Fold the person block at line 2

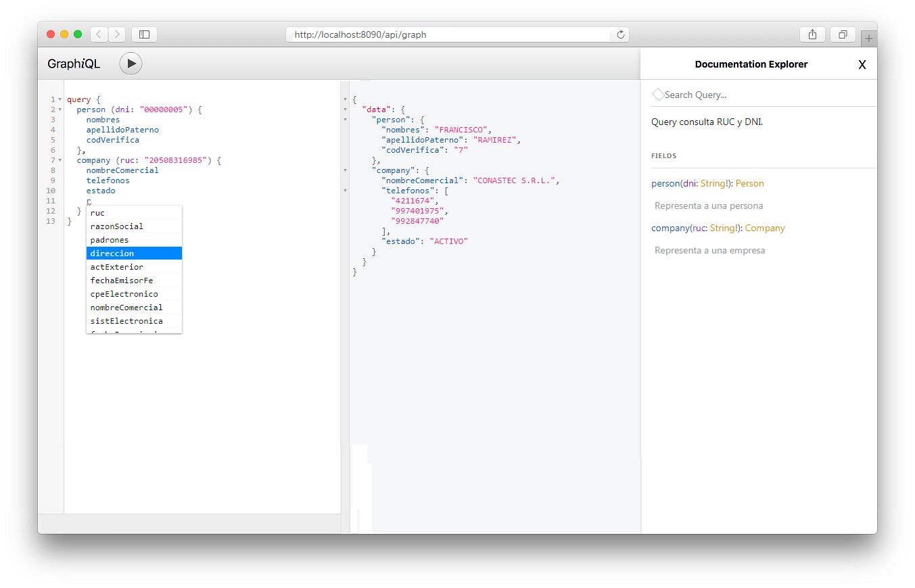tap(60, 110)
